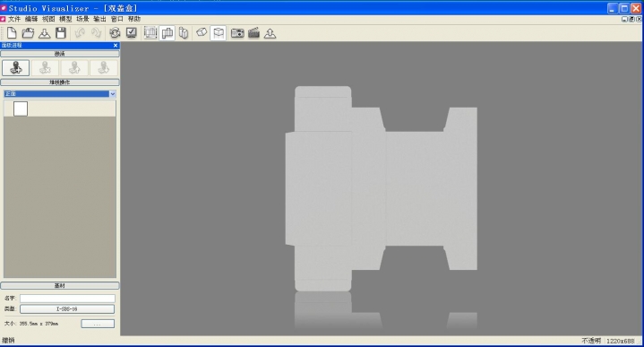Image resolution: width=644 pixels, height=347 pixels.
Task: Click the floppy disk save icon
Action: [61, 33]
